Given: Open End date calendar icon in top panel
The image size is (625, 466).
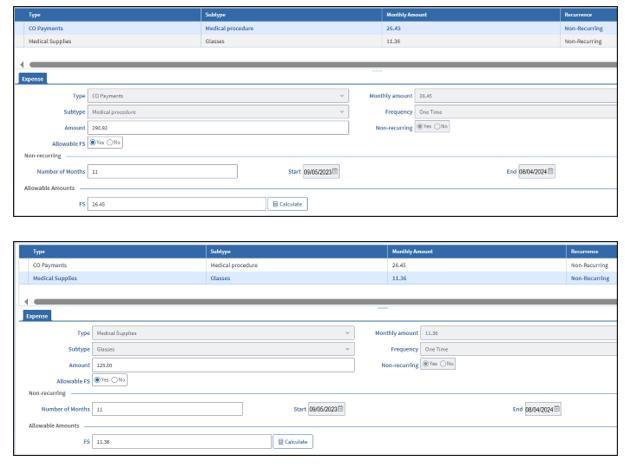Looking at the screenshot, I should (550, 171).
